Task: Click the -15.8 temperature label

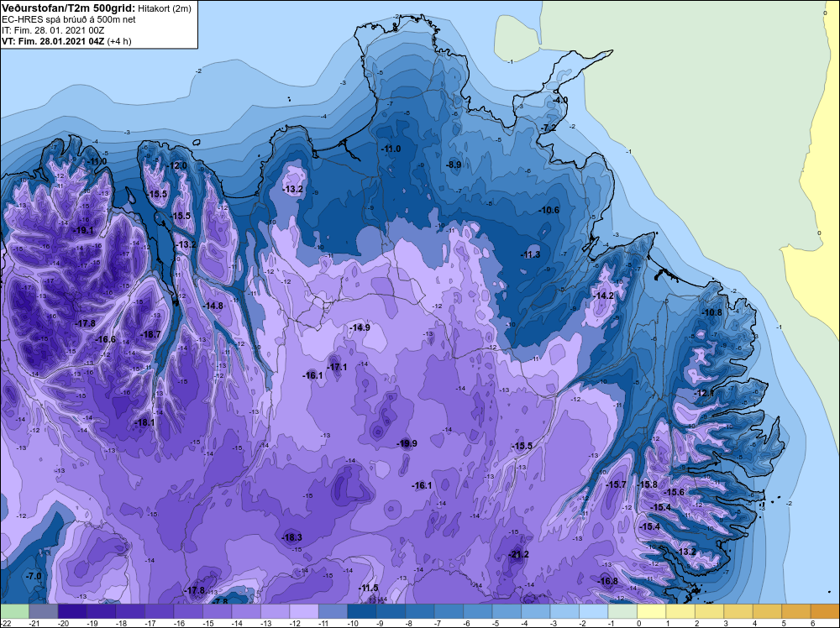Action: tap(647, 484)
